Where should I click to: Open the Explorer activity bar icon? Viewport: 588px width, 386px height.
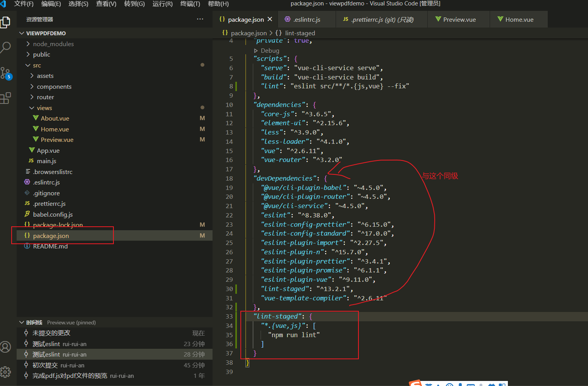(5, 22)
